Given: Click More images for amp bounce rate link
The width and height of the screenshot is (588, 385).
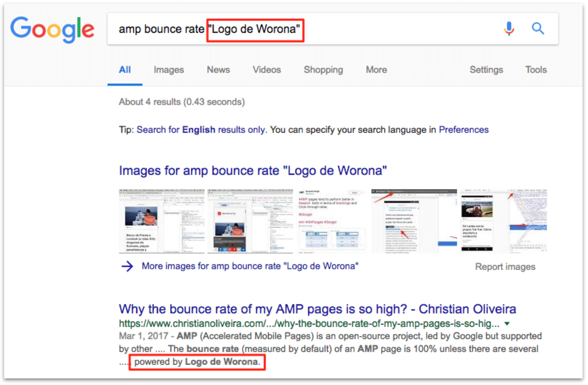Looking at the screenshot, I should (250, 266).
